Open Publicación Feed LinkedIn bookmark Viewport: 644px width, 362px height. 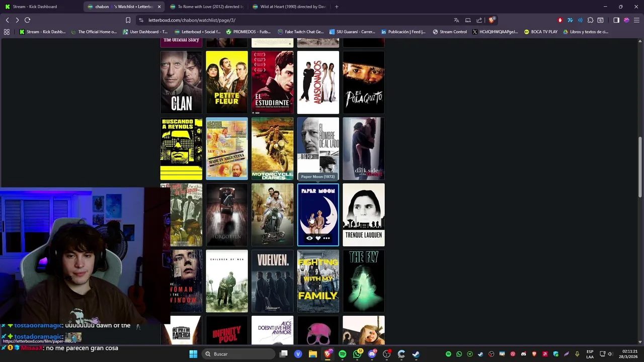403,32
